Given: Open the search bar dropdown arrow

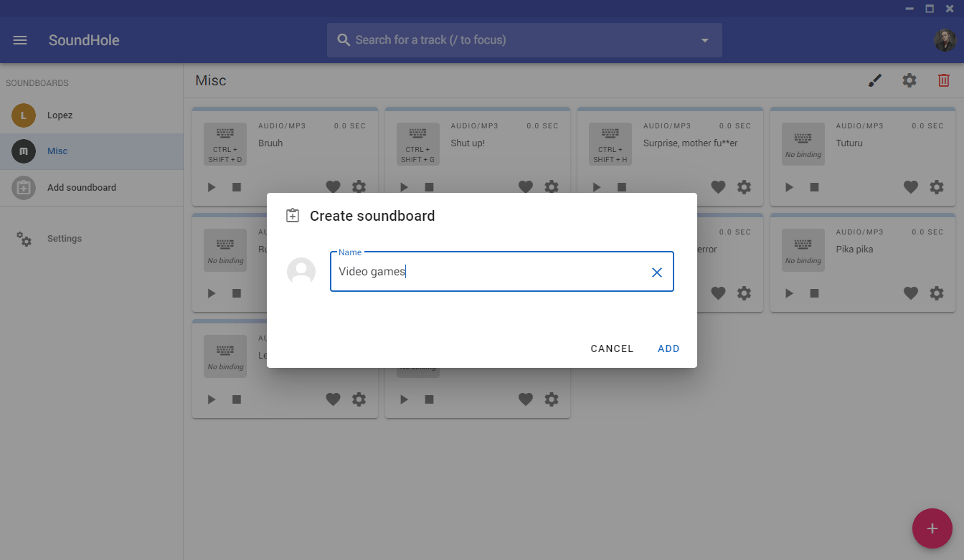Looking at the screenshot, I should pyautogui.click(x=704, y=40).
